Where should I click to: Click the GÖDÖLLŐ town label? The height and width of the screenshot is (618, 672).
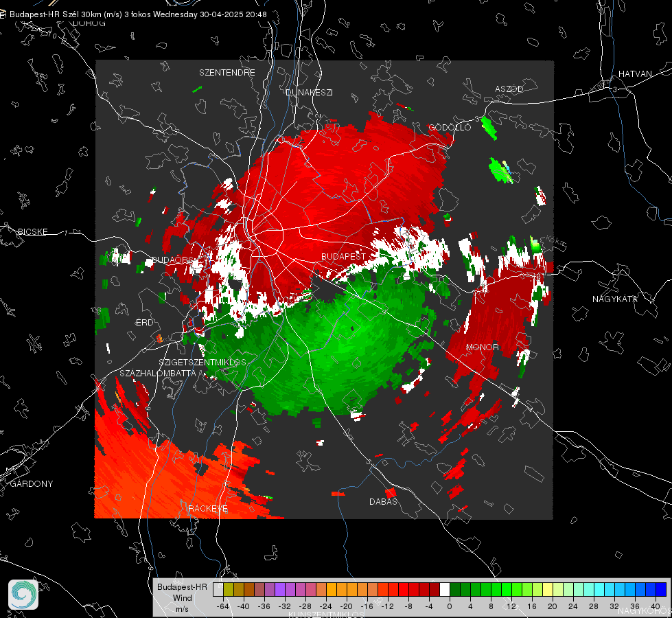point(450,127)
